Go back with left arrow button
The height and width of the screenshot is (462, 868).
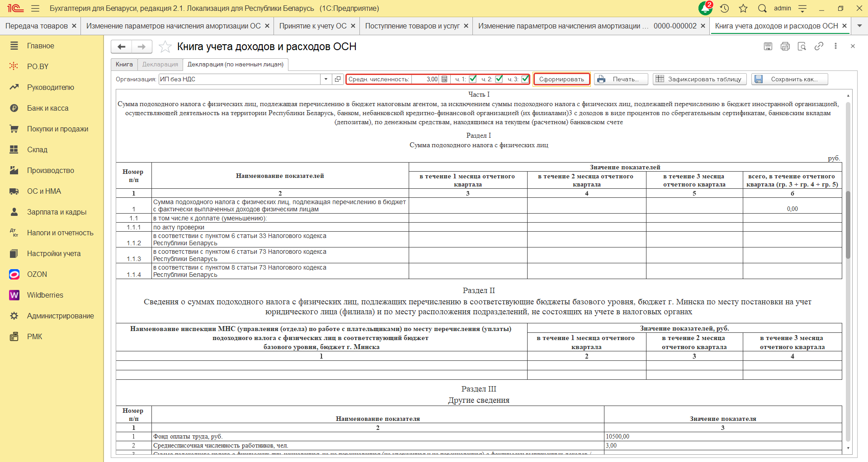(122, 47)
